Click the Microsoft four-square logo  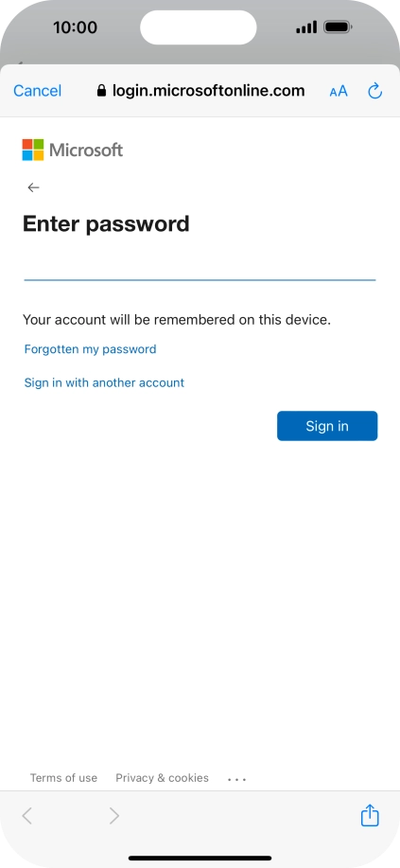pos(33,150)
